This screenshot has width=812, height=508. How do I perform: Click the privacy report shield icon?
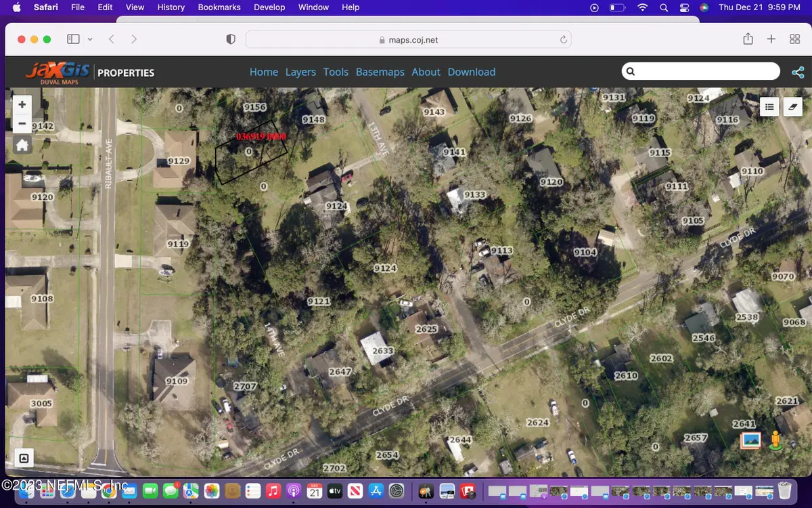coord(231,39)
